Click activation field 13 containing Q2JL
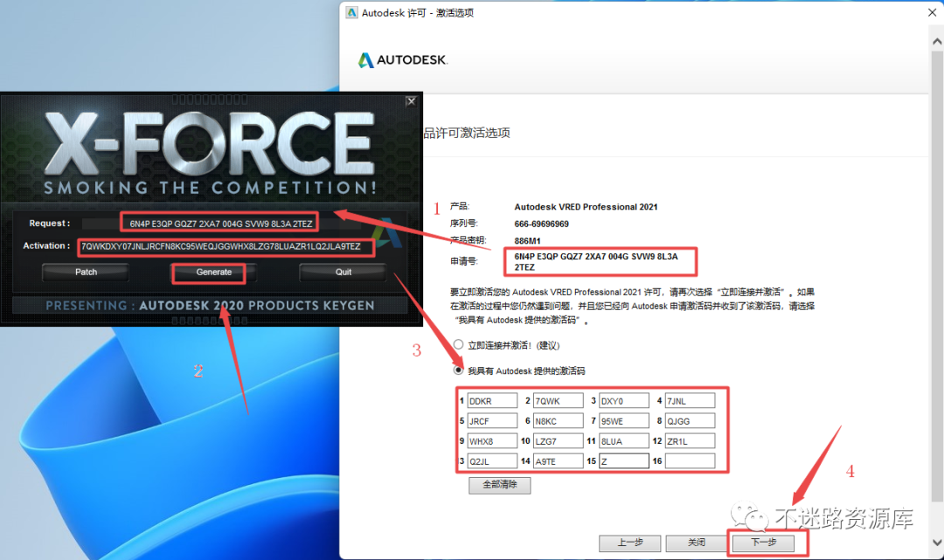The width and height of the screenshot is (944, 560). pos(492,461)
